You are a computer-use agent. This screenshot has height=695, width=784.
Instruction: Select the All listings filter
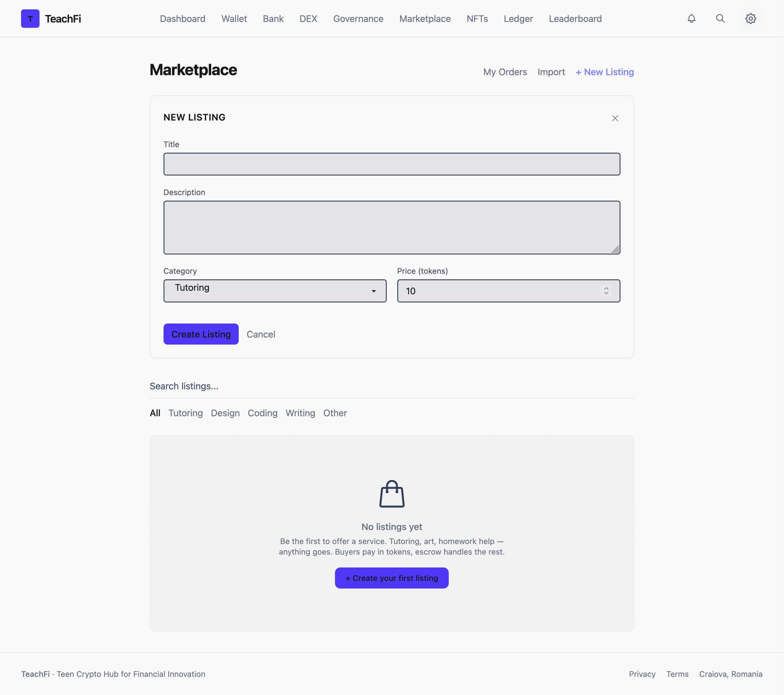pos(155,413)
